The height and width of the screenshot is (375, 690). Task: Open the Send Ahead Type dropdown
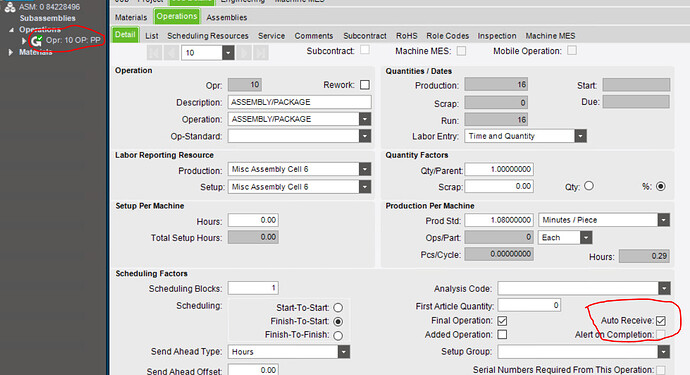coord(344,352)
